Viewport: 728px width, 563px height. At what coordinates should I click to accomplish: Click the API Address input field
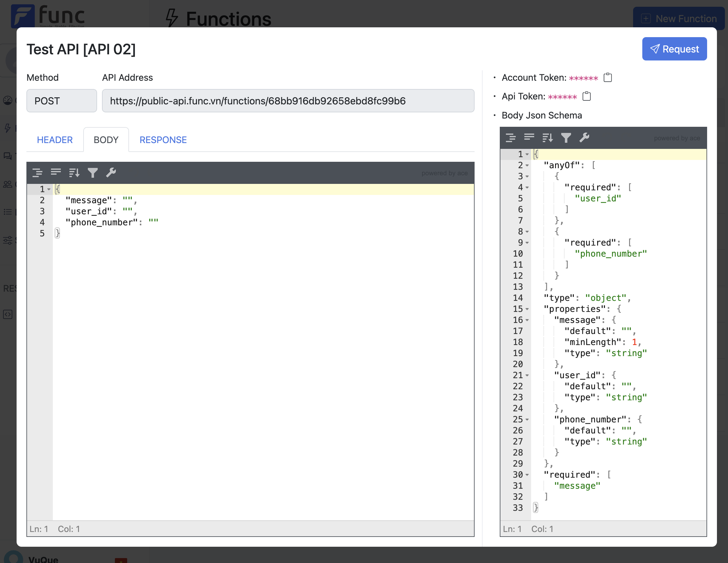pyautogui.click(x=288, y=101)
